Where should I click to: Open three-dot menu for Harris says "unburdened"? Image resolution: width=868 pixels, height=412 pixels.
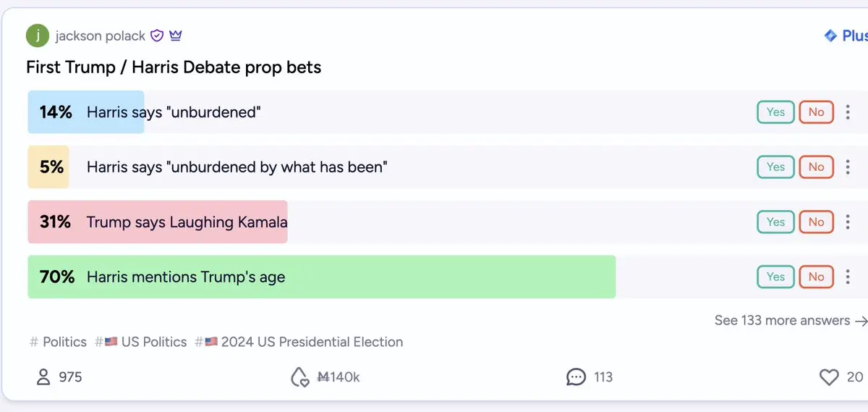point(848,112)
